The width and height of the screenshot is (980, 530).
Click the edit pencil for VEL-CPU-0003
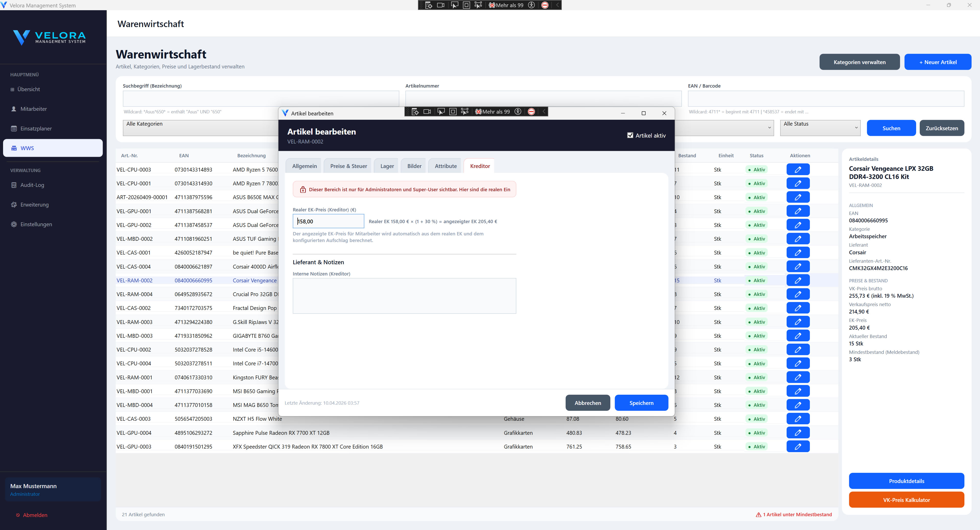tap(798, 170)
